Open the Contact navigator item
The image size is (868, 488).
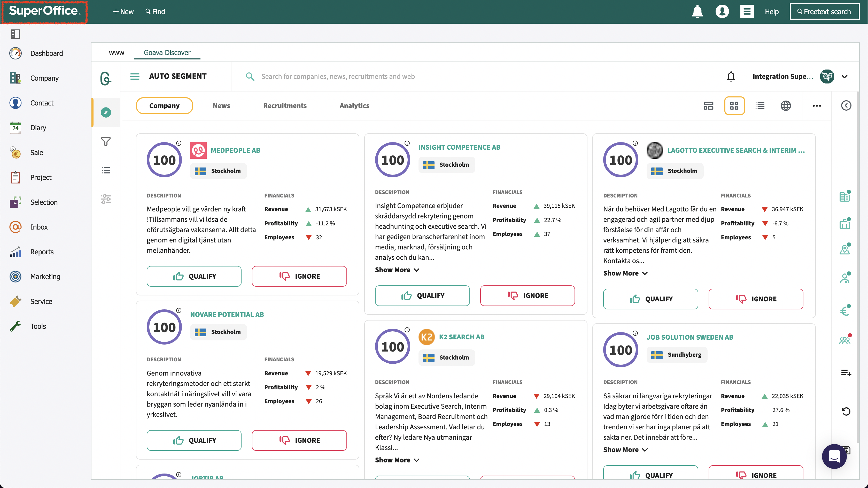(32, 103)
